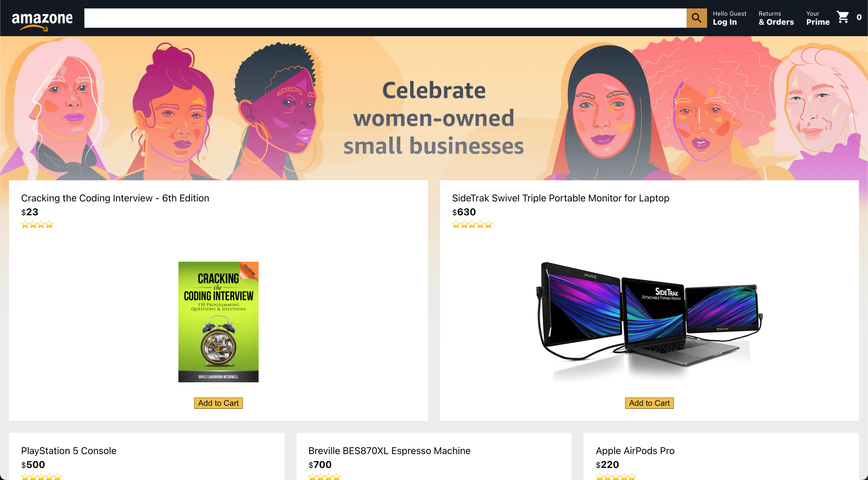This screenshot has height=480, width=868.
Task: Select the Apple AirPods Pro title
Action: click(635, 451)
